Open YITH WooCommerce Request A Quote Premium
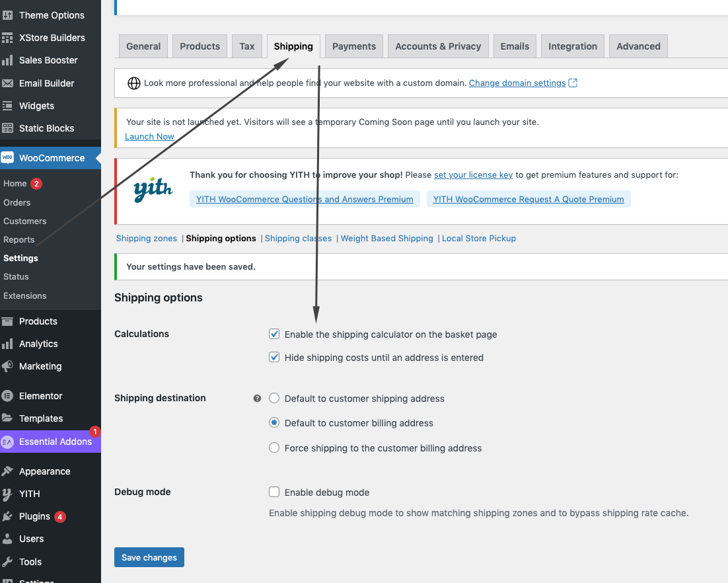Image resolution: width=728 pixels, height=583 pixels. coord(528,199)
